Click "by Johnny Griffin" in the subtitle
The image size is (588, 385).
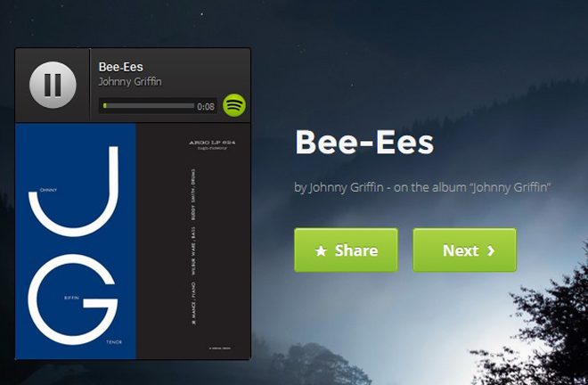pyautogui.click(x=339, y=187)
